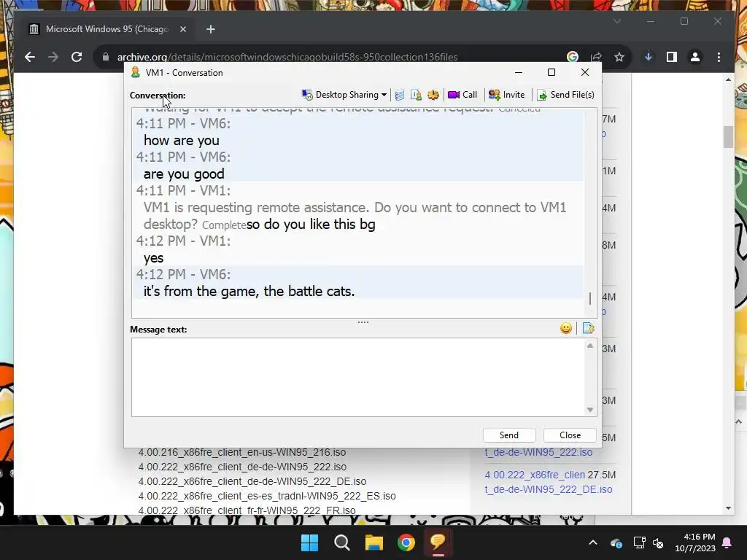Open Google Chrome from taskbar
Image resolution: width=747 pixels, height=560 pixels.
pos(406,542)
